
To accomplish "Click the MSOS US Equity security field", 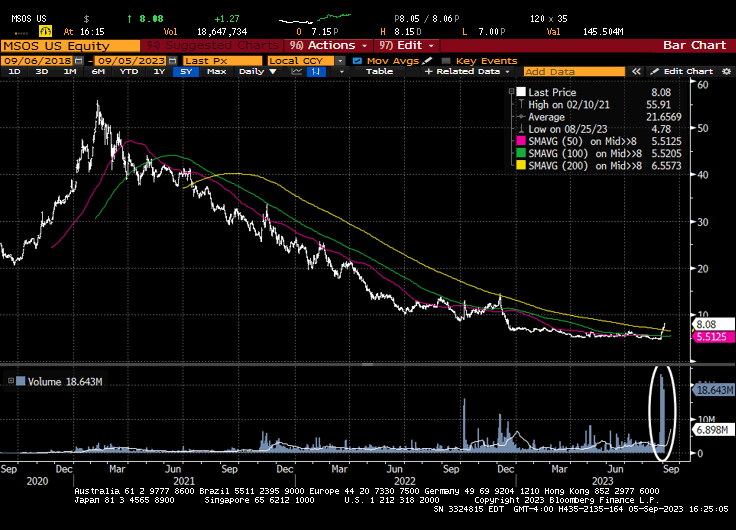I will click(x=70, y=46).
